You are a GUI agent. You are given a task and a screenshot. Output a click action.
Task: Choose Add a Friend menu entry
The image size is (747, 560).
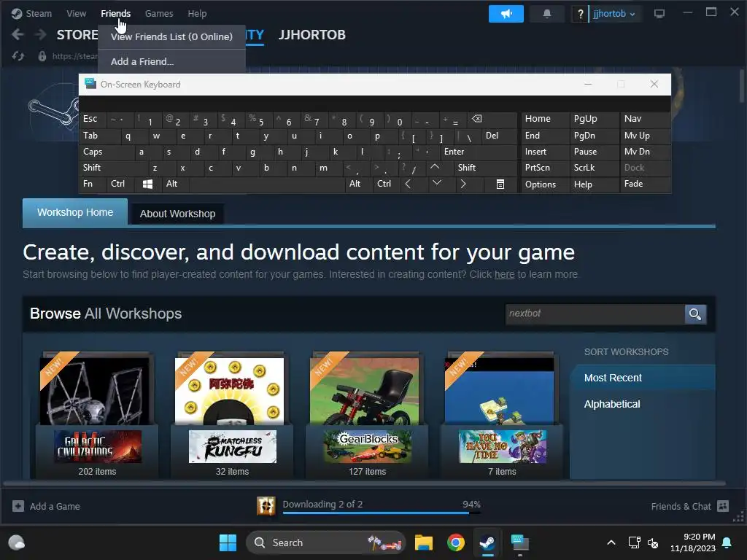(x=171, y=61)
